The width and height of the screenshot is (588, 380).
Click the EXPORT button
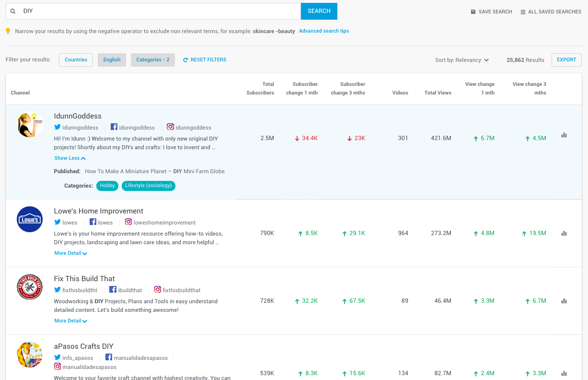pos(566,59)
